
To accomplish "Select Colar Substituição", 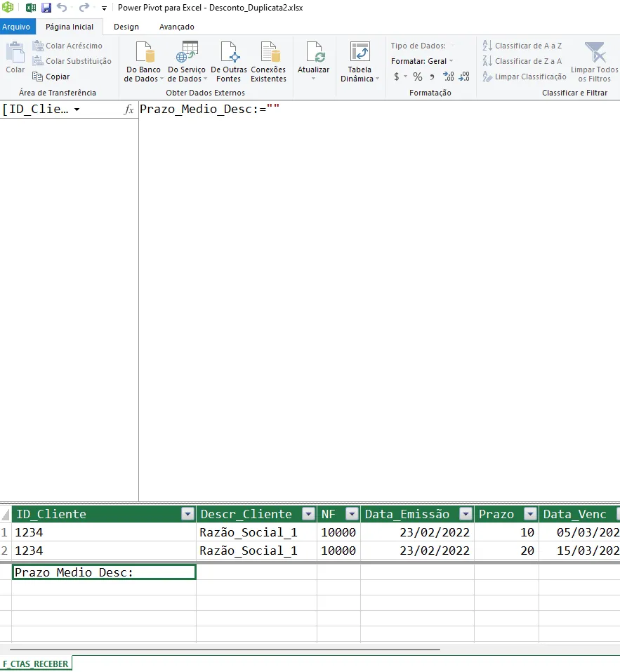I will [x=72, y=61].
